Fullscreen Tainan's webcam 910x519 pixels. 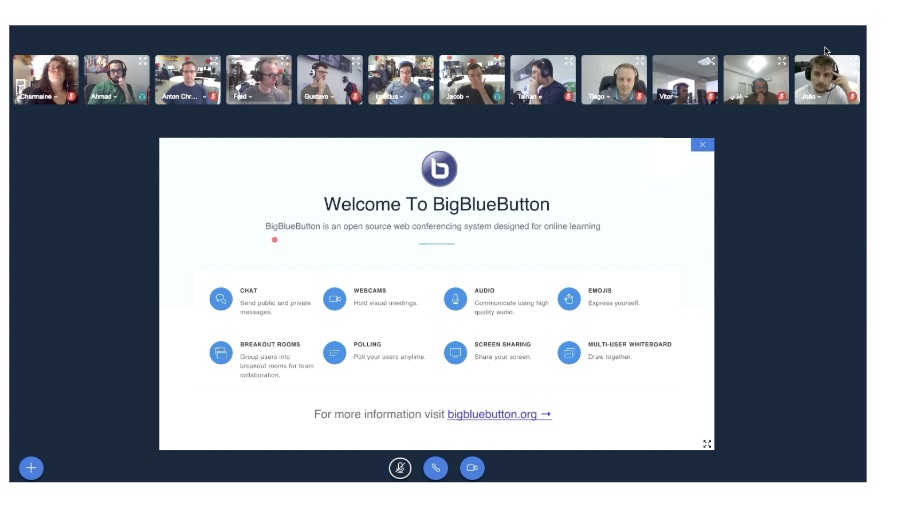pyautogui.click(x=569, y=61)
